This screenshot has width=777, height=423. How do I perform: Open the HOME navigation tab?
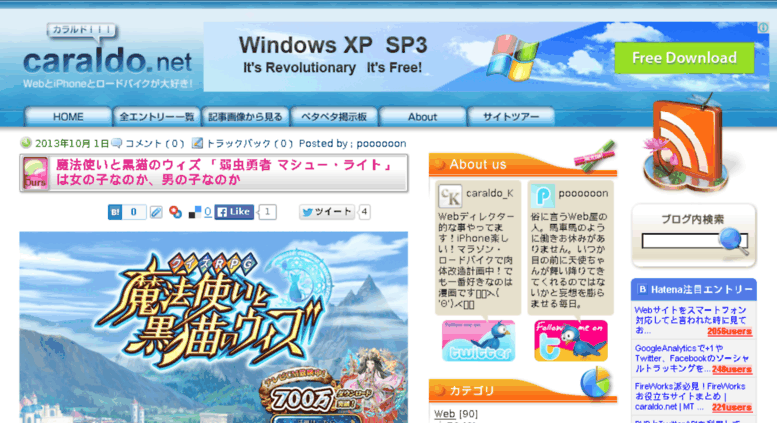click(x=68, y=117)
